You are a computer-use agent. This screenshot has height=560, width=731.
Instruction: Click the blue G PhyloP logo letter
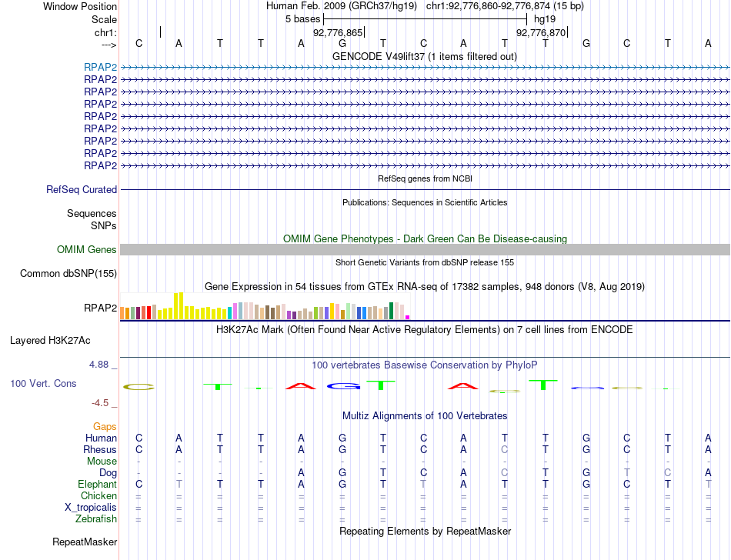pyautogui.click(x=344, y=385)
